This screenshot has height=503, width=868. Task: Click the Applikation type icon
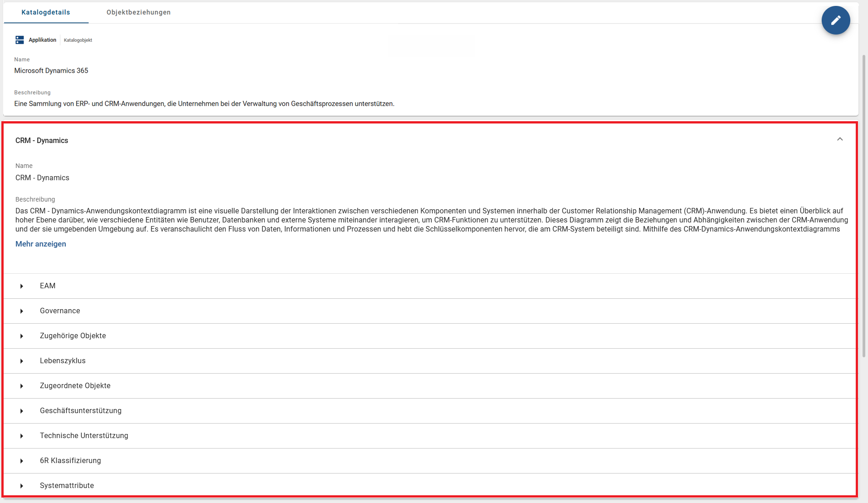coord(20,39)
